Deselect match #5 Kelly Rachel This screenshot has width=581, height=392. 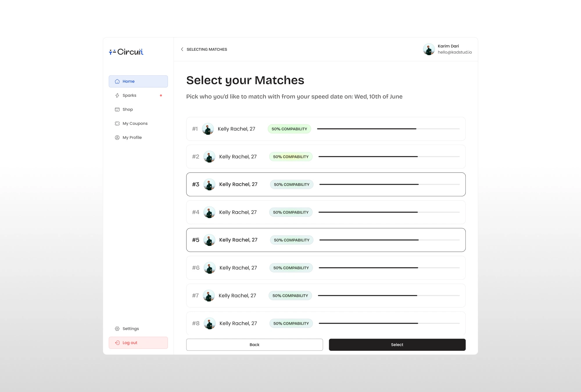click(x=326, y=240)
